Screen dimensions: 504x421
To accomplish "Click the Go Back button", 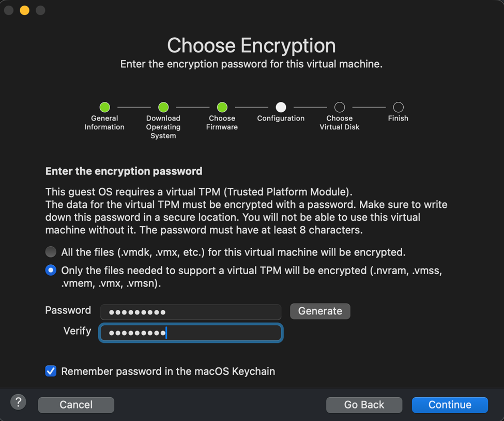I will coord(364,405).
